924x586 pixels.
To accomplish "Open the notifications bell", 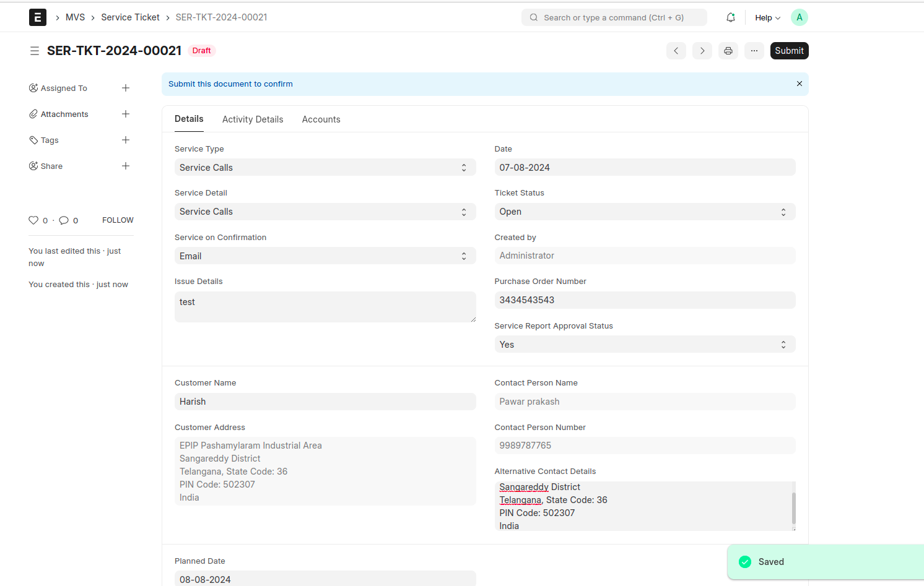I will [x=731, y=17].
